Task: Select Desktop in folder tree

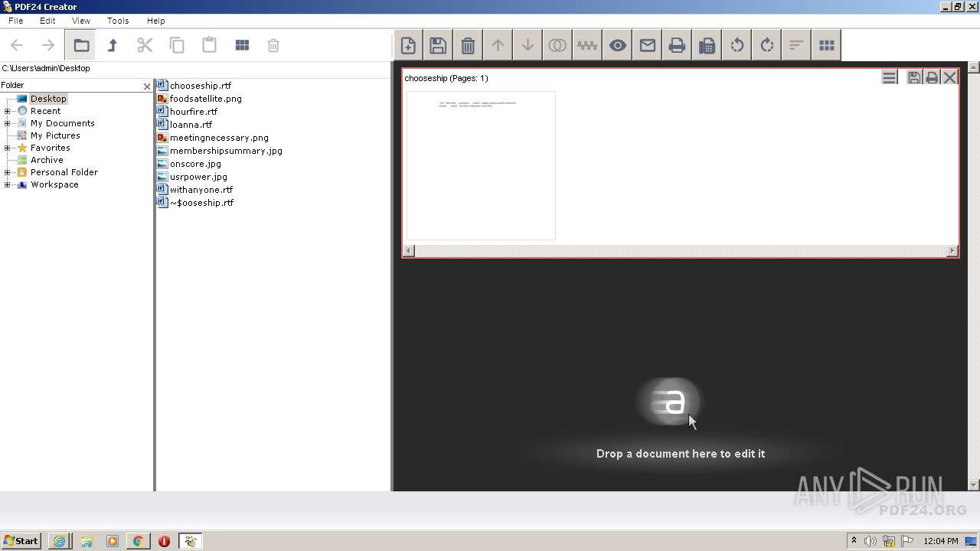Action: click(x=48, y=99)
